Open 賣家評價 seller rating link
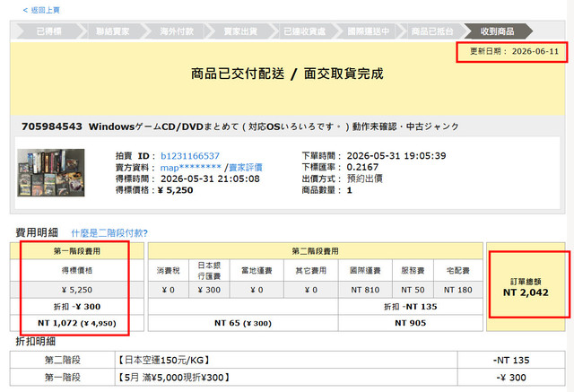 pos(246,168)
